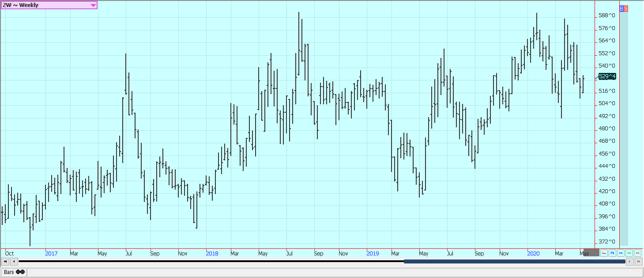This screenshot has height=278, width=644.
Task: Click the 2020 year label on time axis
Action: pos(533,254)
